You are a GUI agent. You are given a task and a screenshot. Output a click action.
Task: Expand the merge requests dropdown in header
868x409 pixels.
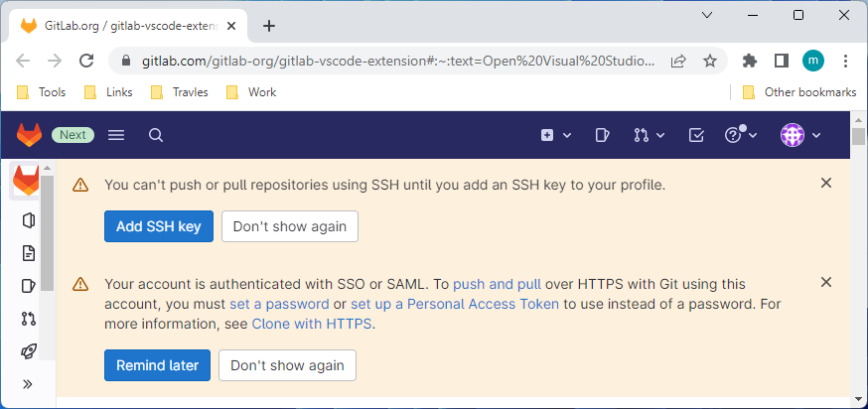click(x=650, y=135)
